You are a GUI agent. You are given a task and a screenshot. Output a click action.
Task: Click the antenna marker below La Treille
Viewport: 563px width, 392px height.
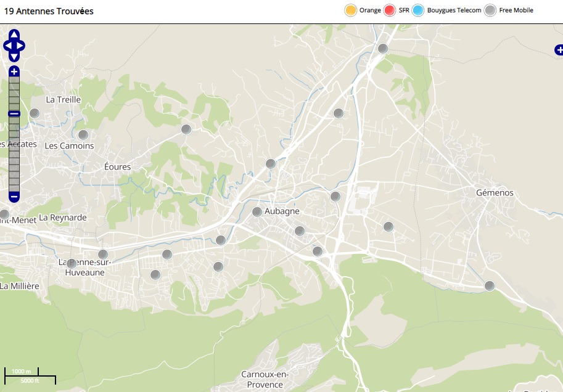35,113
